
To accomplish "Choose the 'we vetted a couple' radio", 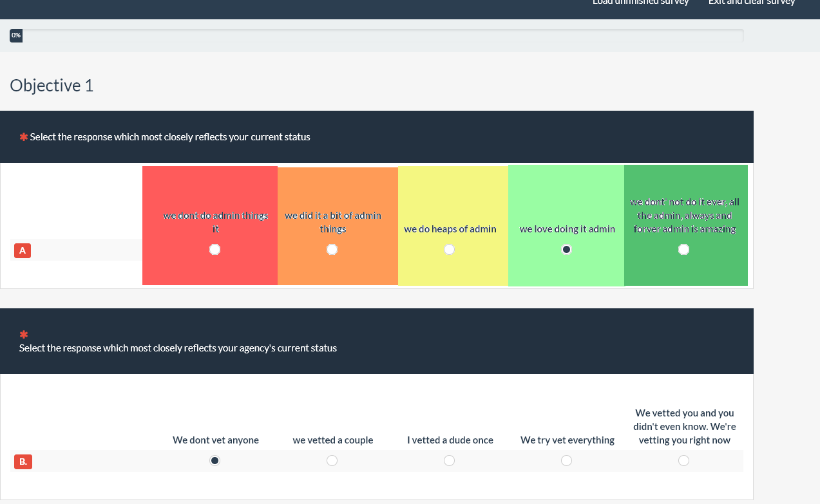I will tap(332, 460).
